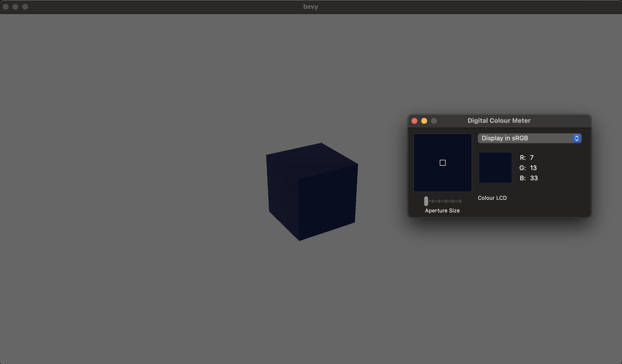Image resolution: width=622 pixels, height=364 pixels.
Task: Click the bevy window title bar
Action: tap(311, 6)
